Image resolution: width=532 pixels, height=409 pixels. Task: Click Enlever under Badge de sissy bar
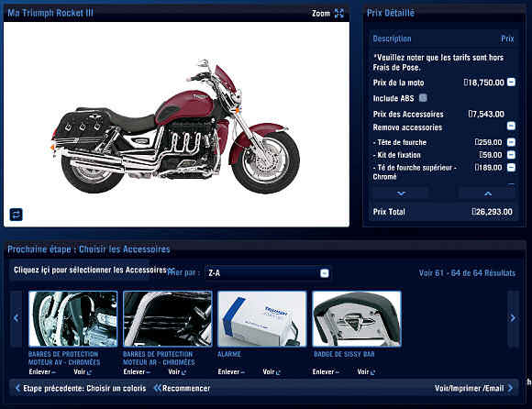point(326,372)
